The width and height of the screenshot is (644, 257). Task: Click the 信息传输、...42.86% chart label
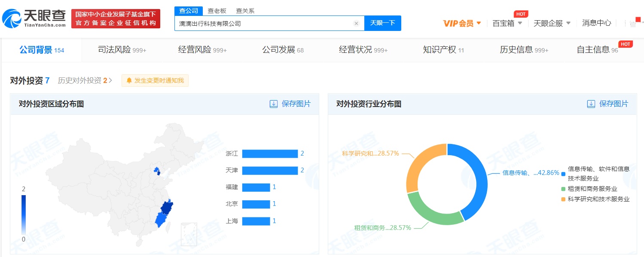tap(531, 173)
